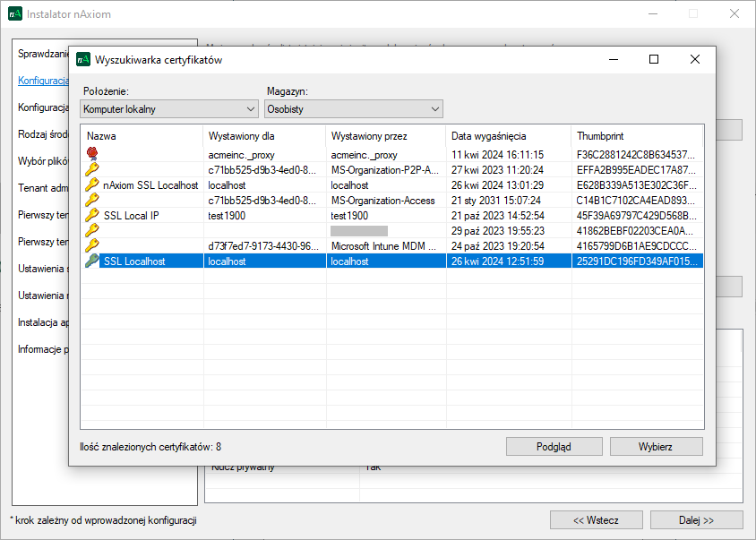This screenshot has width=756, height=540.
Task: Select the Instalacja ap step in the installer sidebar
Action: click(x=43, y=322)
